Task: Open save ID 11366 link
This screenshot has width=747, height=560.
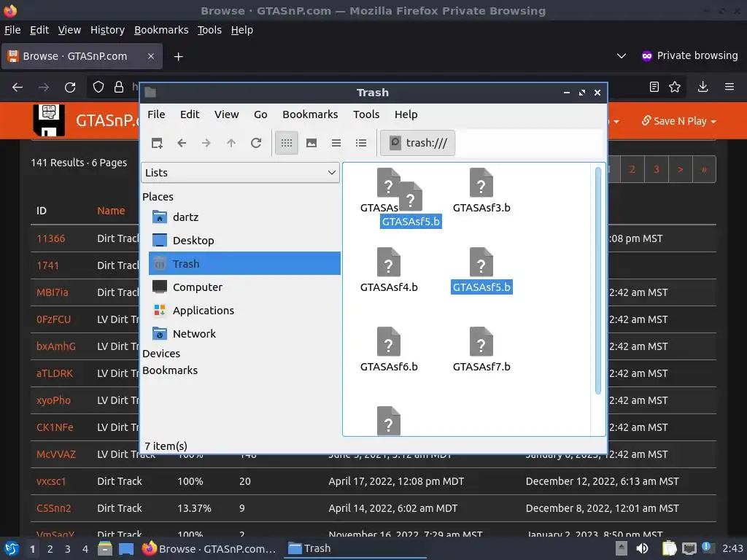Action: [50, 238]
